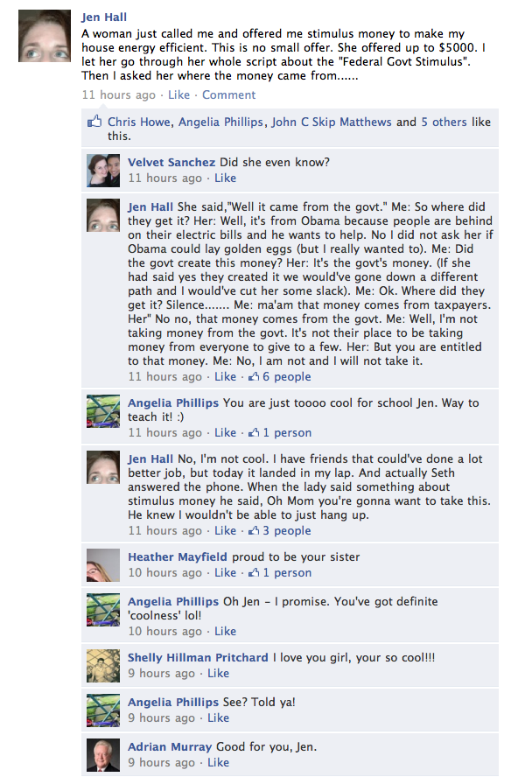Open Shelly Hillman Pritchard's profile name link
Screen dimensions: 532x777
198,658
